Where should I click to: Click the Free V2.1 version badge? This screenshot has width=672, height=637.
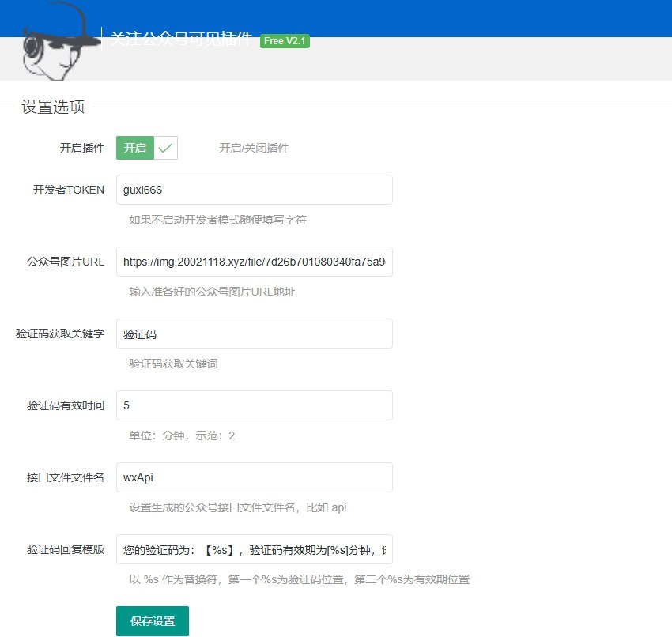(285, 41)
